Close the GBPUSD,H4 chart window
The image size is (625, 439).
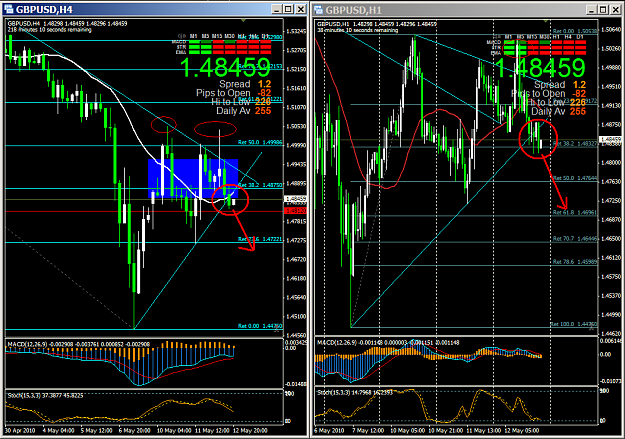(x=301, y=9)
